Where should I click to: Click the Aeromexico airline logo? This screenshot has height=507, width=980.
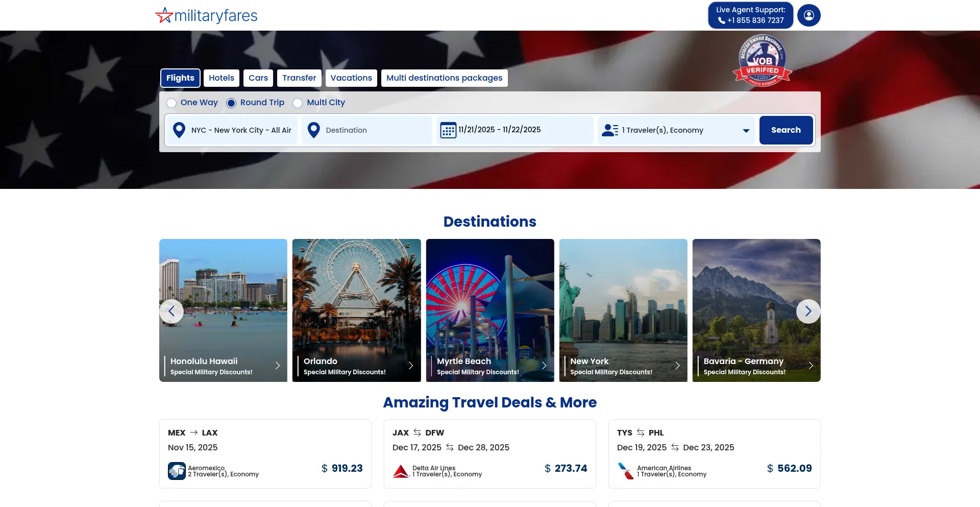(x=177, y=471)
